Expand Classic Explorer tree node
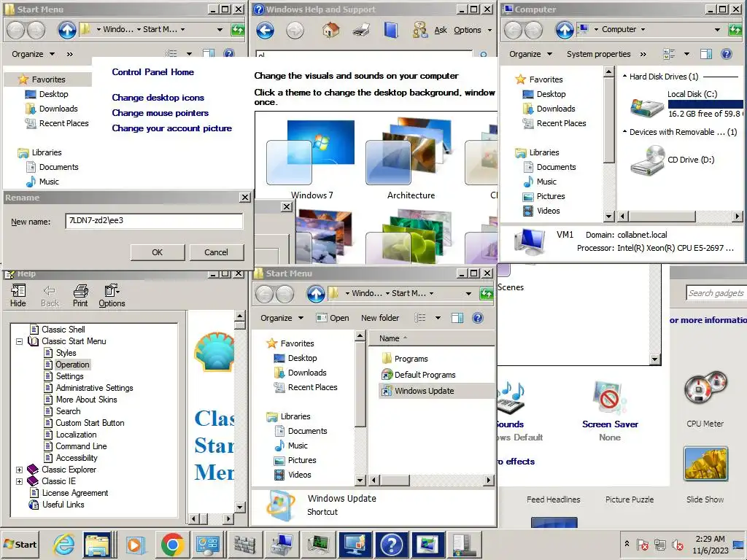747x560 pixels. 20,470
